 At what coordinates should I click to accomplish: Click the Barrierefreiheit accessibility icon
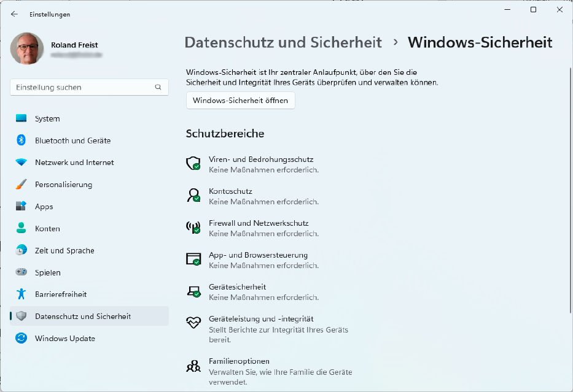21,294
